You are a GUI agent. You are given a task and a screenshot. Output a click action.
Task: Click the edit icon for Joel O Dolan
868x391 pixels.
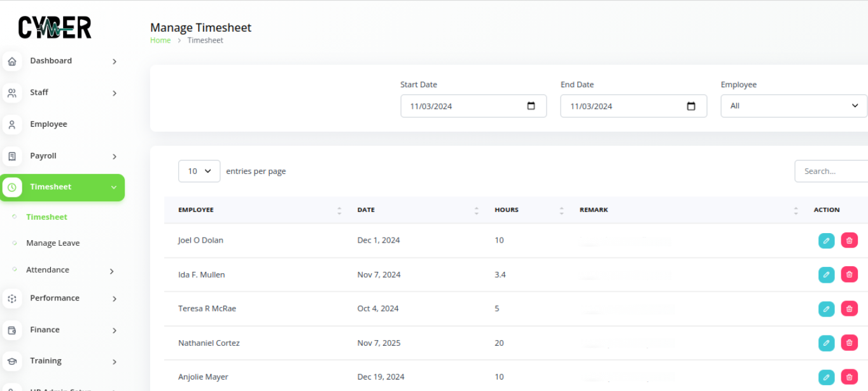pyautogui.click(x=826, y=240)
